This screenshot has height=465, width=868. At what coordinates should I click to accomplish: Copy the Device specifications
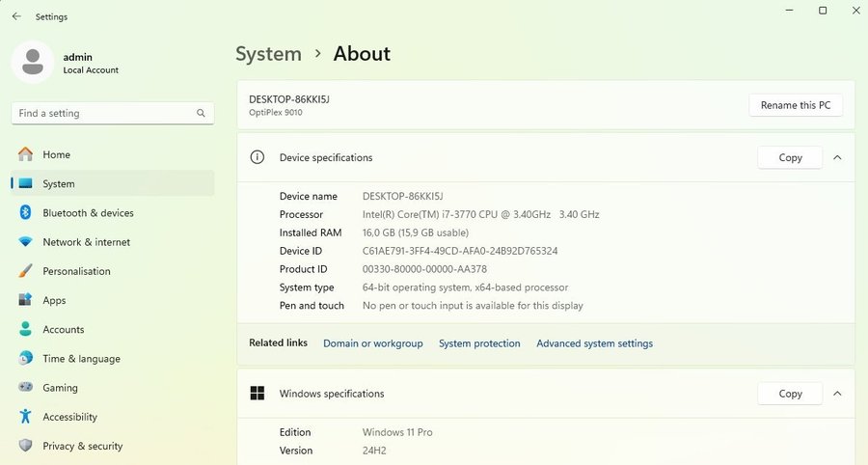pyautogui.click(x=790, y=157)
